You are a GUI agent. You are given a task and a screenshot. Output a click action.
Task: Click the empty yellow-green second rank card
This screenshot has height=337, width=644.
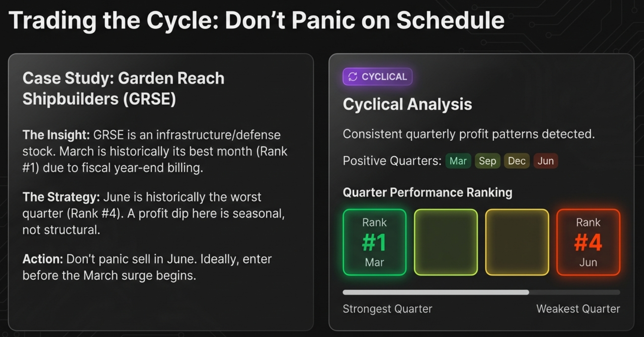point(446,242)
